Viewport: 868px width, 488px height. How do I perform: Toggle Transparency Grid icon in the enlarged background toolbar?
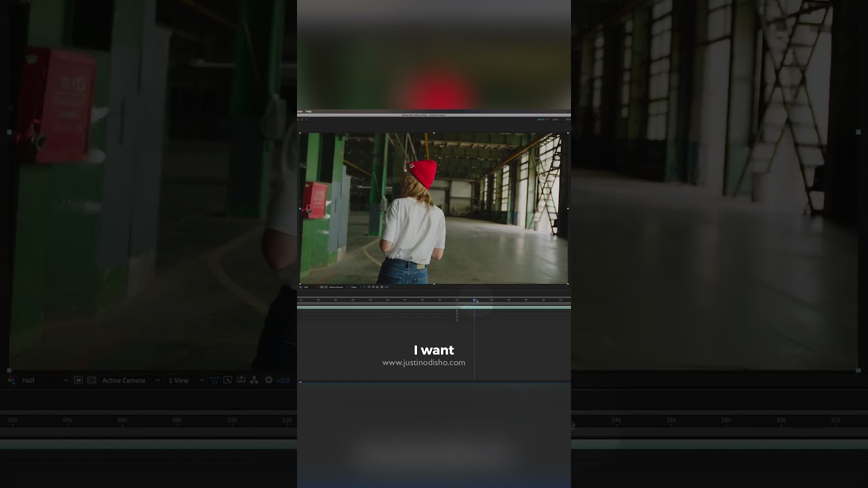(92, 380)
